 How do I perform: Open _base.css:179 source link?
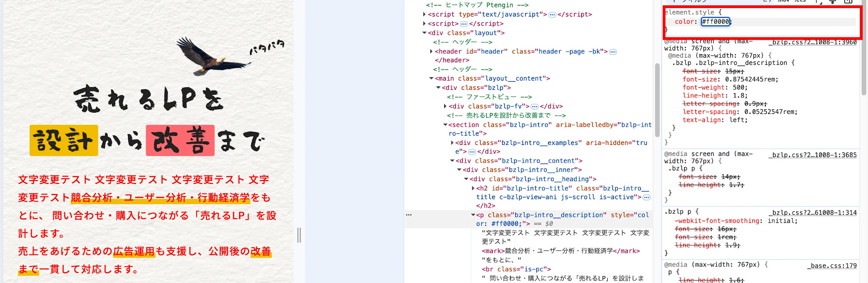tap(832, 266)
